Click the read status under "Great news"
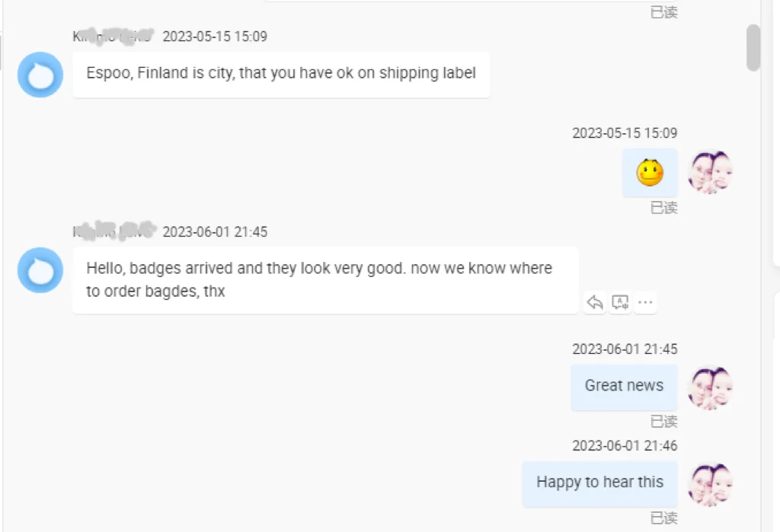 tap(663, 421)
